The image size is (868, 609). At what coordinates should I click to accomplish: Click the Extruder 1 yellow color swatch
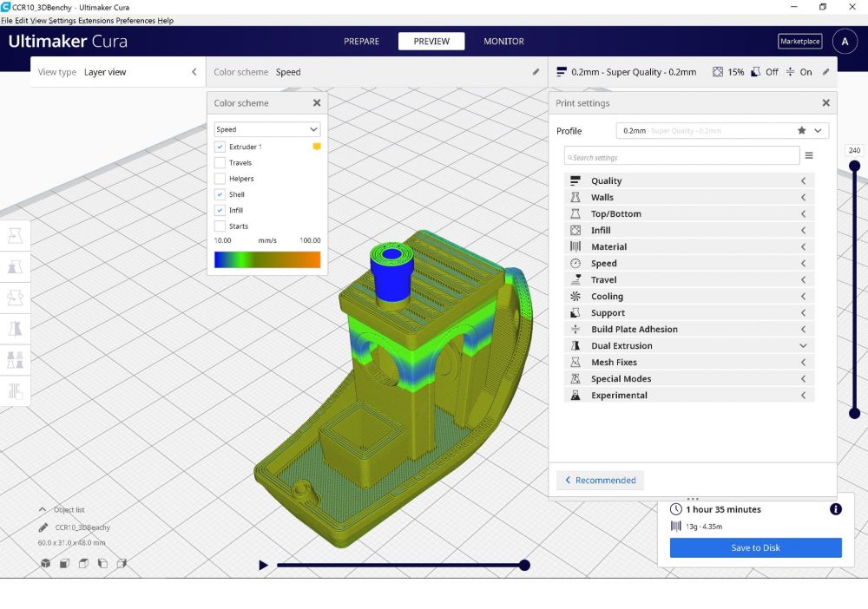[317, 147]
